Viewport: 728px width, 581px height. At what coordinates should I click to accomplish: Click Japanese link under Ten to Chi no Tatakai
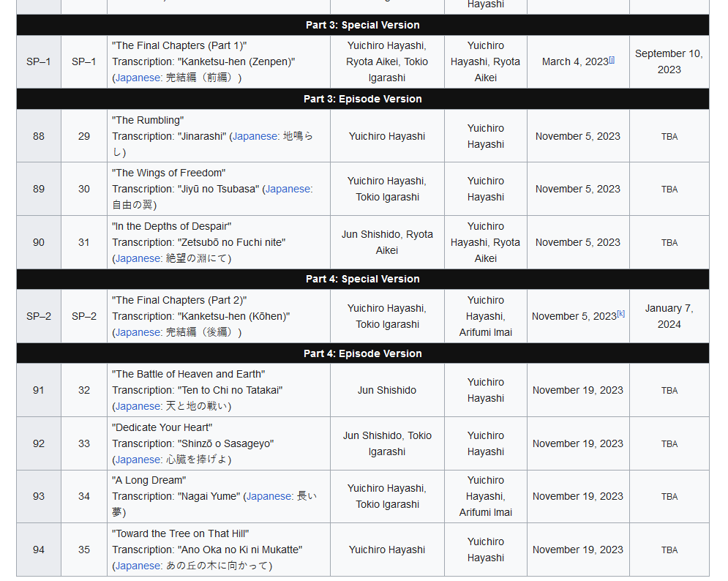[138, 406]
